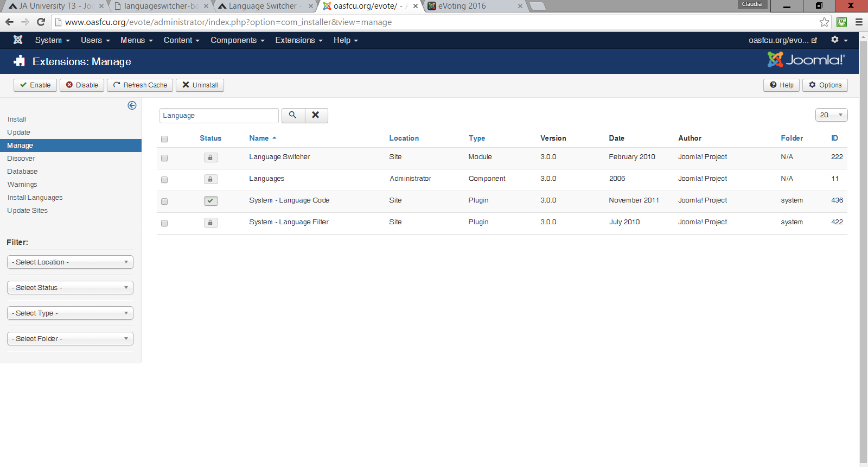Open the Content menu
Image resolution: width=868 pixels, height=467 pixels.
pos(182,40)
